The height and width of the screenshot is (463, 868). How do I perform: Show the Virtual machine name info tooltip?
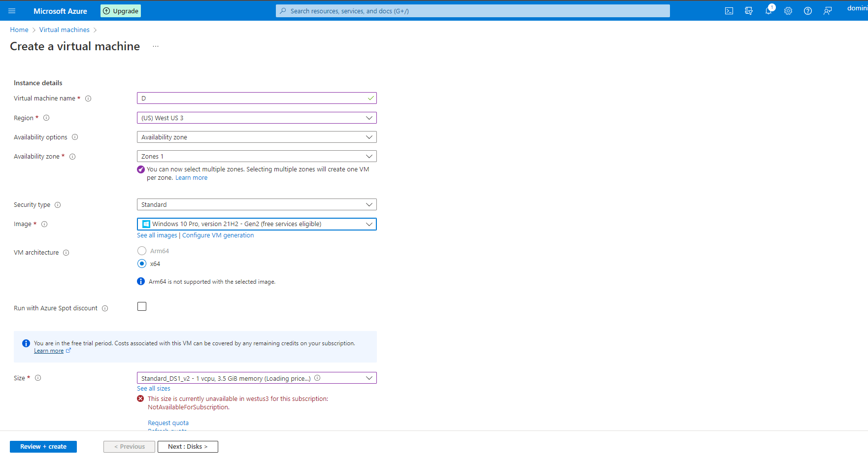click(x=88, y=99)
